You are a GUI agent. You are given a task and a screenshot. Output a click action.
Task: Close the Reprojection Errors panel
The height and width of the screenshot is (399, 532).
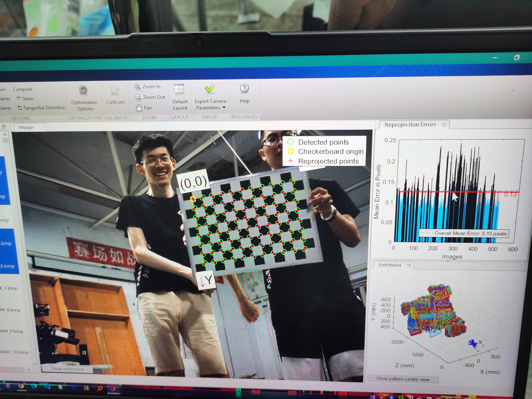coord(444,124)
